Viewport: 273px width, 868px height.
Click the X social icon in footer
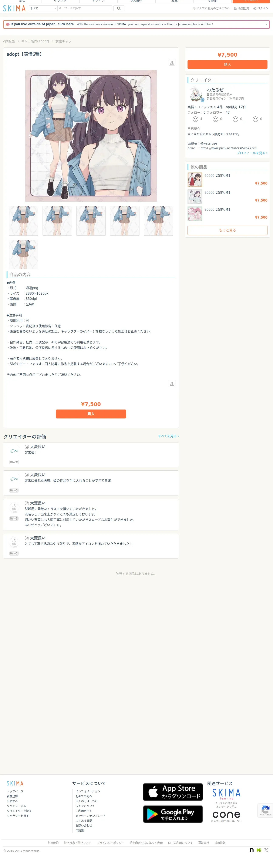coord(266,850)
